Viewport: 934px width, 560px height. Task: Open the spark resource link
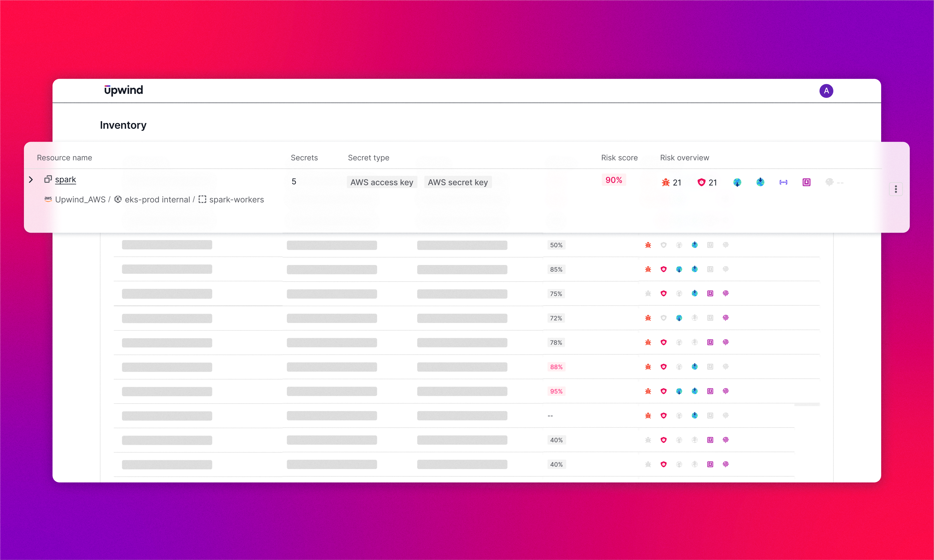65,180
